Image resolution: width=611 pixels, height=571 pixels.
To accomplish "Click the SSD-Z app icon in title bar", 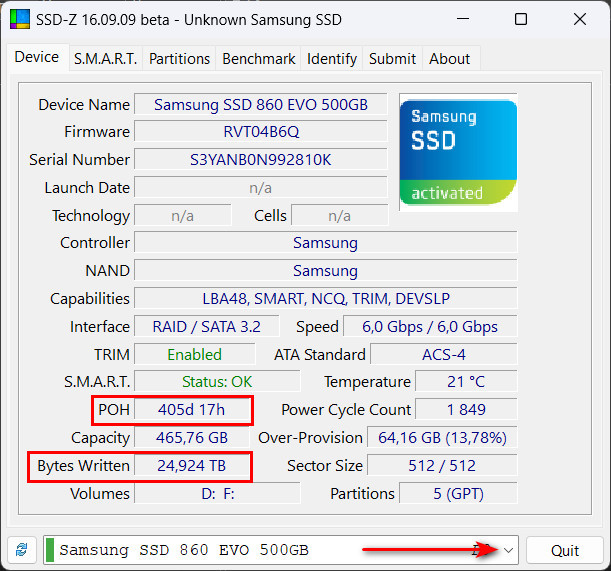I will (20, 19).
